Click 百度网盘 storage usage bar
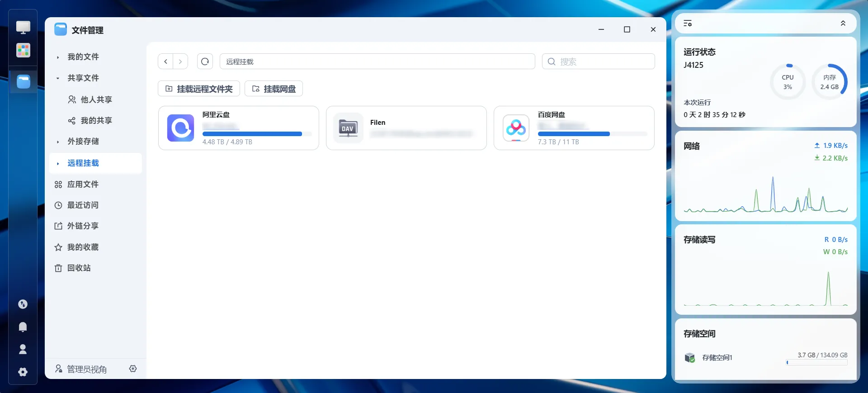 593,134
